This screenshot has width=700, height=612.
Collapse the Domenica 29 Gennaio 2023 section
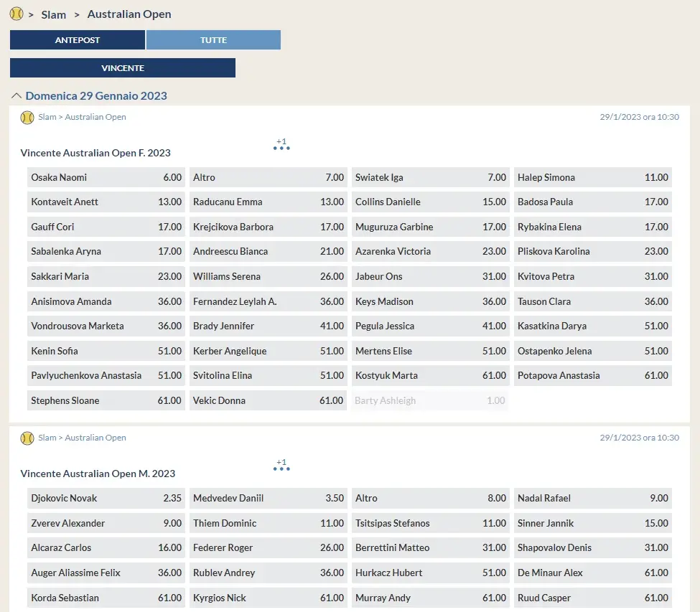tap(17, 95)
